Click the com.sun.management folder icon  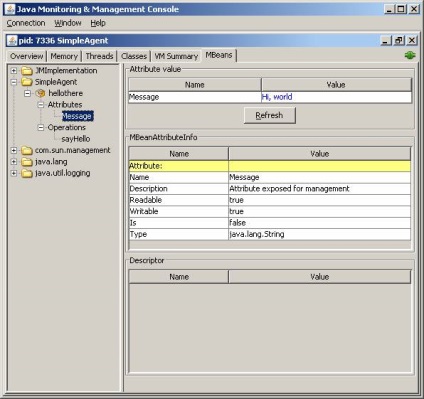[27, 150]
